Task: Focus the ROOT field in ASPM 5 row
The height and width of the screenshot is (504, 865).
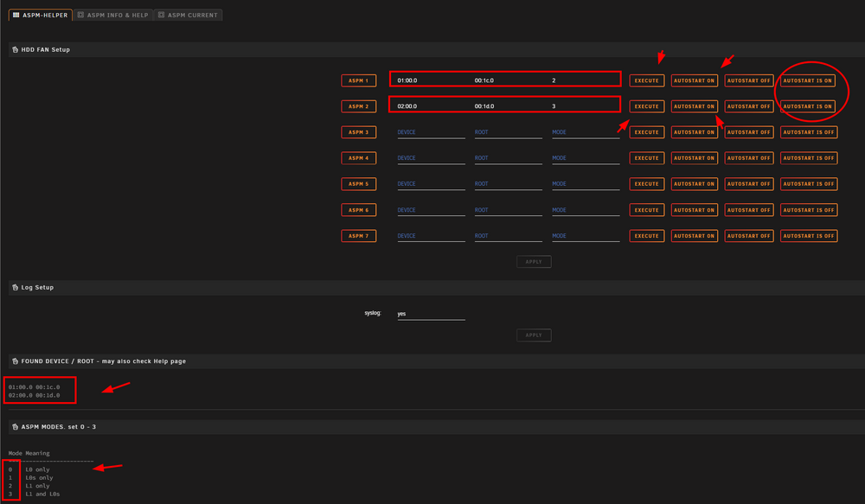Action: [508, 184]
